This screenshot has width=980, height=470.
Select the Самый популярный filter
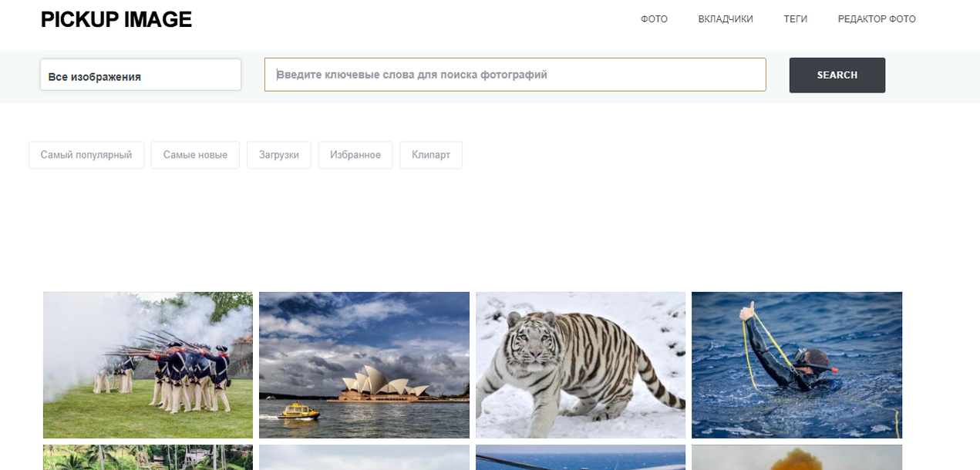click(86, 155)
